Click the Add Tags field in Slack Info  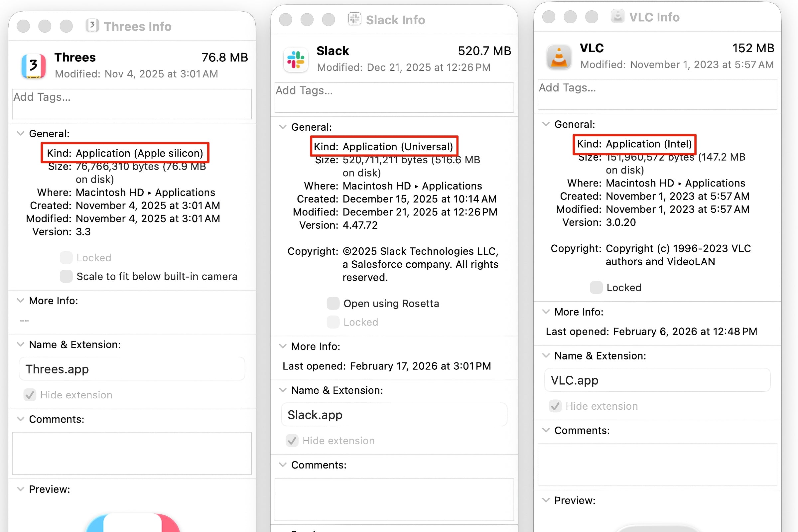click(x=394, y=97)
